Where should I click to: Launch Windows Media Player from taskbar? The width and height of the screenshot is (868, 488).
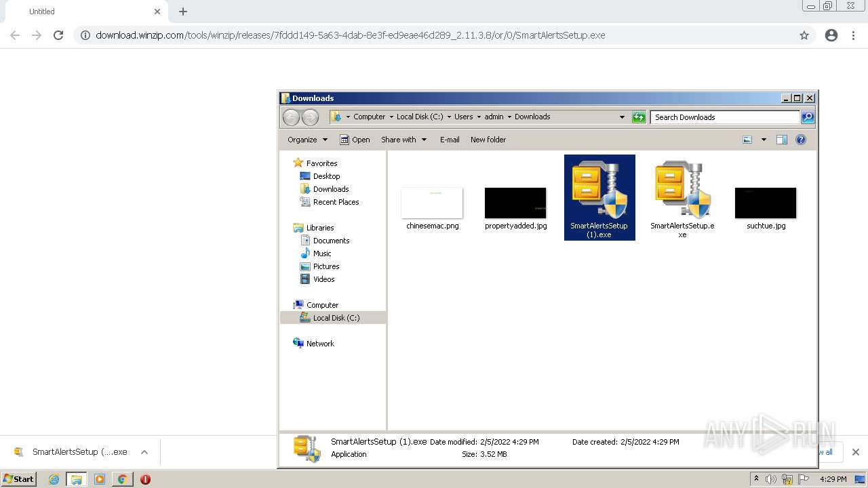[x=100, y=479]
